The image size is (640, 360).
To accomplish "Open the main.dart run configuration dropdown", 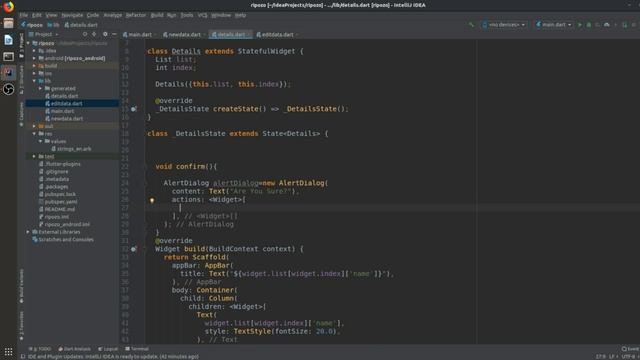I will click(x=553, y=25).
